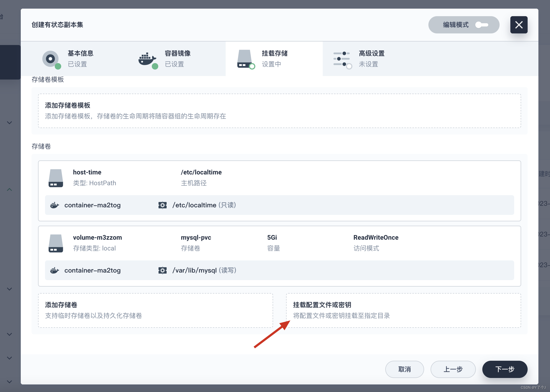Select the volume-m3zzom volume name
This screenshot has width=550, height=392.
[97, 238]
